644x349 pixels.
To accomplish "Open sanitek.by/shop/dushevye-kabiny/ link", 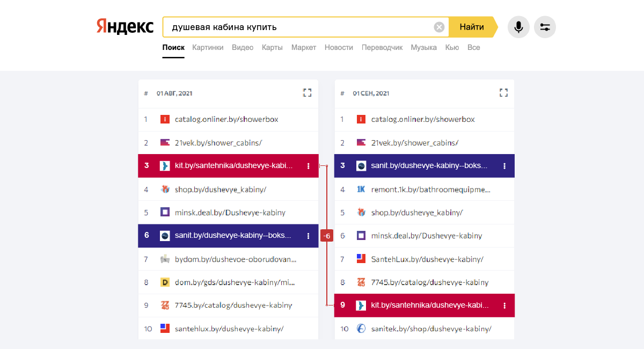I will click(431, 328).
